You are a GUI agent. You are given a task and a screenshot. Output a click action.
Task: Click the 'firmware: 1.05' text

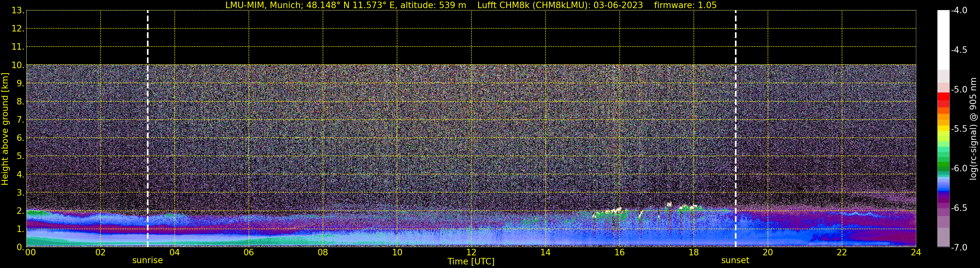[685, 5]
